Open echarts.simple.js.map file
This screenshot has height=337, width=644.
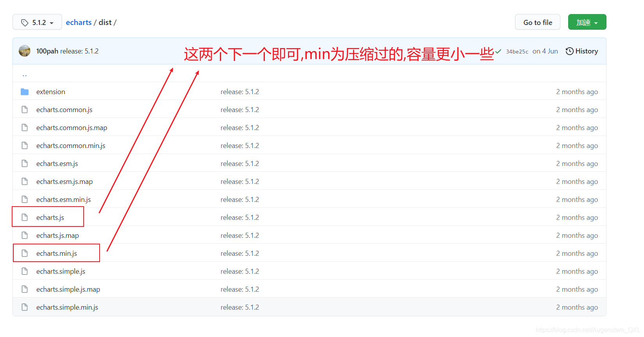coord(68,289)
